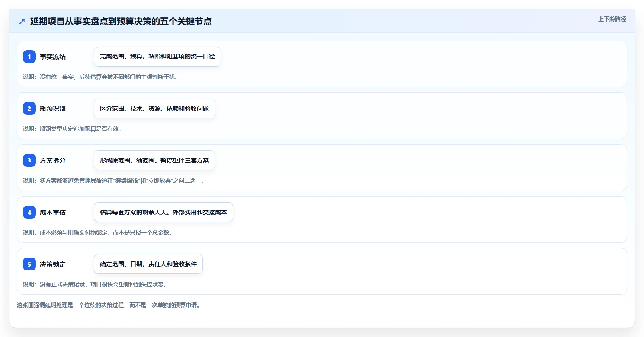Click the box 形成原范围、缩范围、暂停重评三套方案

154,160
